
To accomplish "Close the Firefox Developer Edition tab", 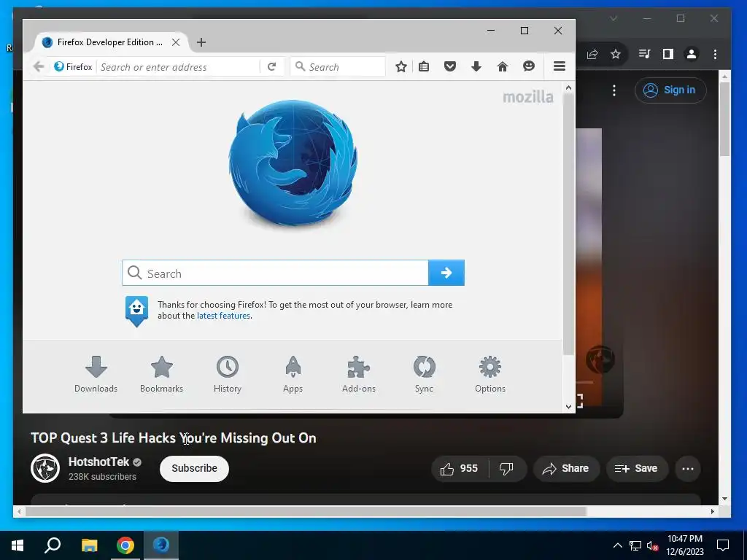I will (176, 42).
